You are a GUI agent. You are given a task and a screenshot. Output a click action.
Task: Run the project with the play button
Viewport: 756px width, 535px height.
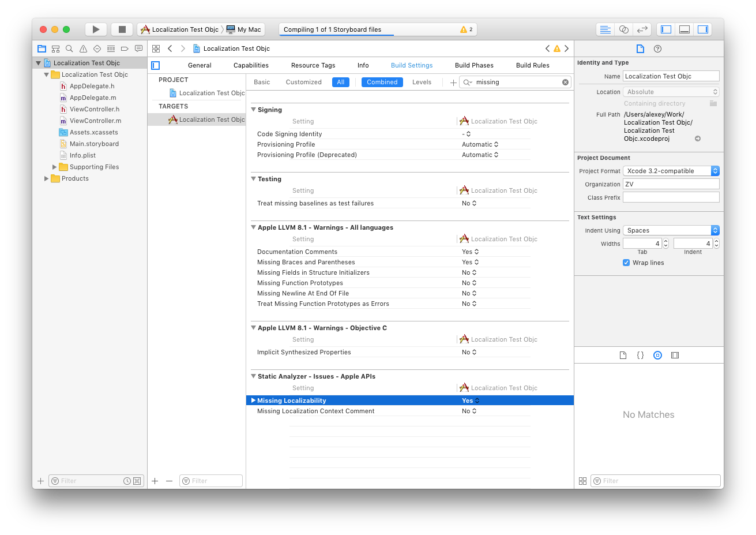coord(96,29)
